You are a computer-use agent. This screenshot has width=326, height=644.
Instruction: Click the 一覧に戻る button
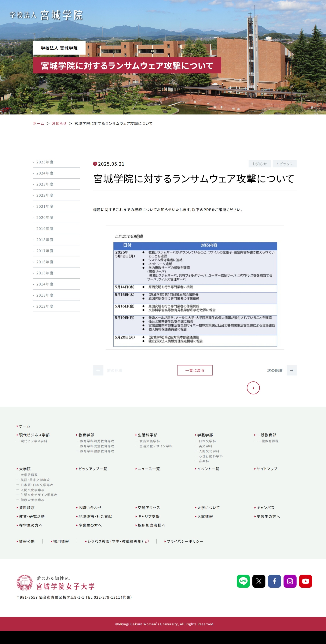coord(195,370)
